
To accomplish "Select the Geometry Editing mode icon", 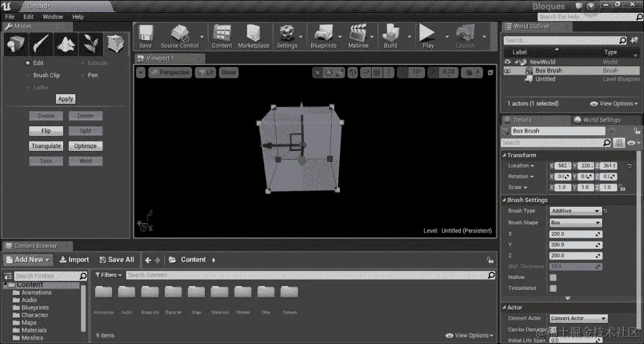I will point(115,44).
